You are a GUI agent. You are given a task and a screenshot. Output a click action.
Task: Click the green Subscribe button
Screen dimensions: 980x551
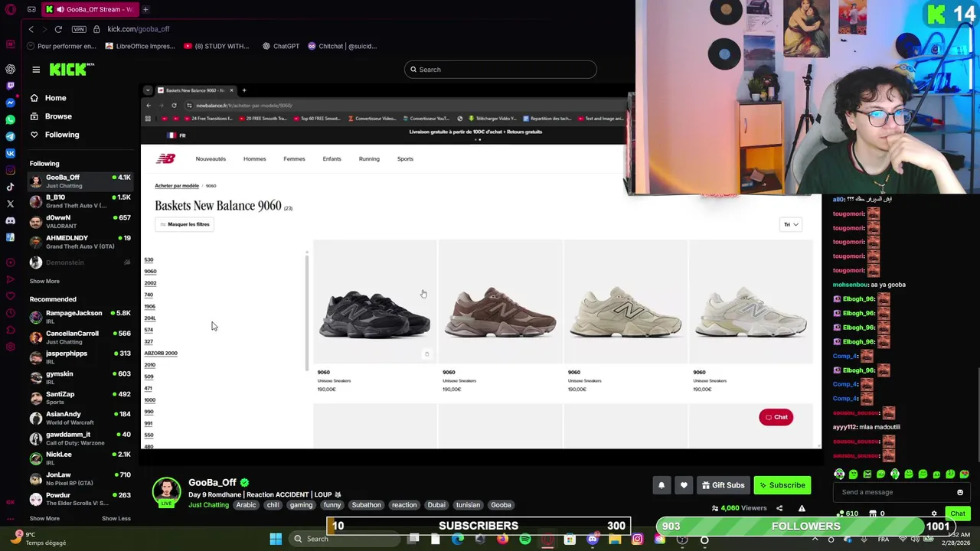(x=782, y=485)
